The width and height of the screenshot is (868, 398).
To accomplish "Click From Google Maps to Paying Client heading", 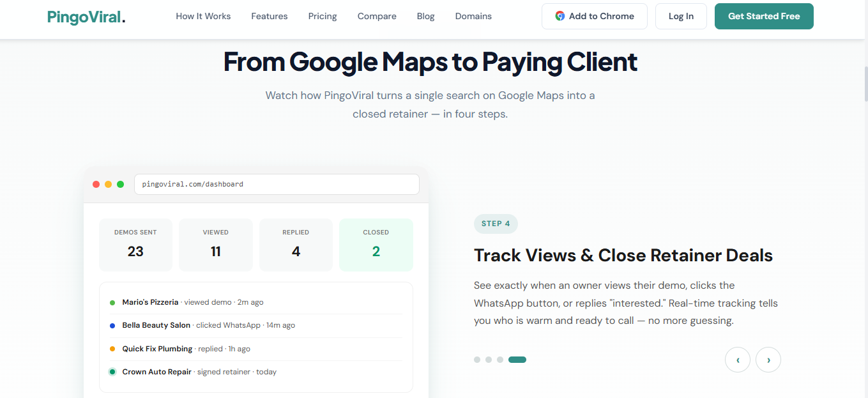I will (430, 62).
